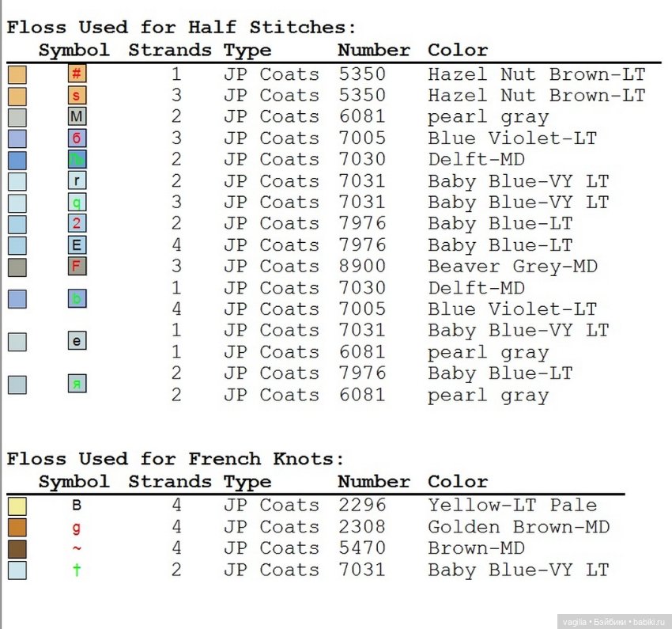The height and width of the screenshot is (629, 672).
Task: Click the red "2" symbol for Baby Blue-LT
Action: (77, 224)
